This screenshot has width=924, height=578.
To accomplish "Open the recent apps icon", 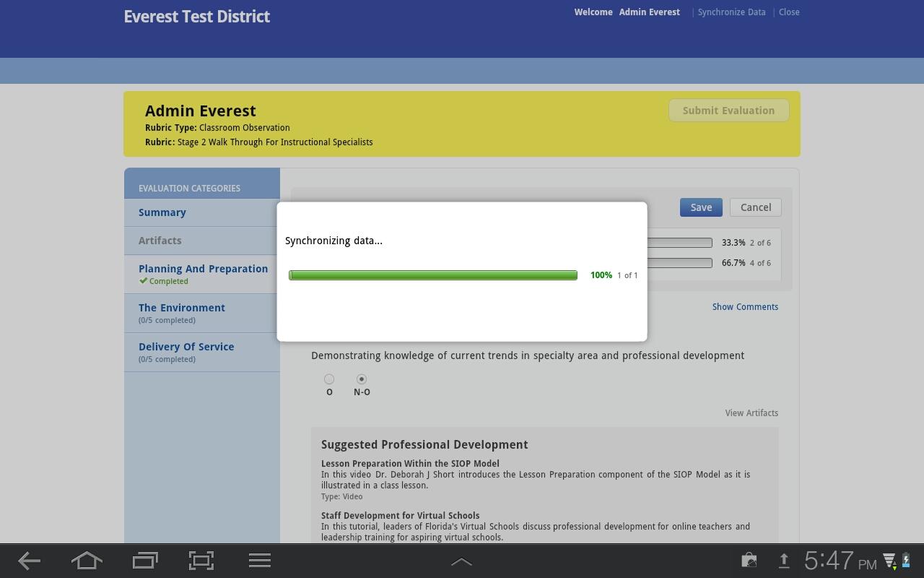I will pyautogui.click(x=145, y=561).
